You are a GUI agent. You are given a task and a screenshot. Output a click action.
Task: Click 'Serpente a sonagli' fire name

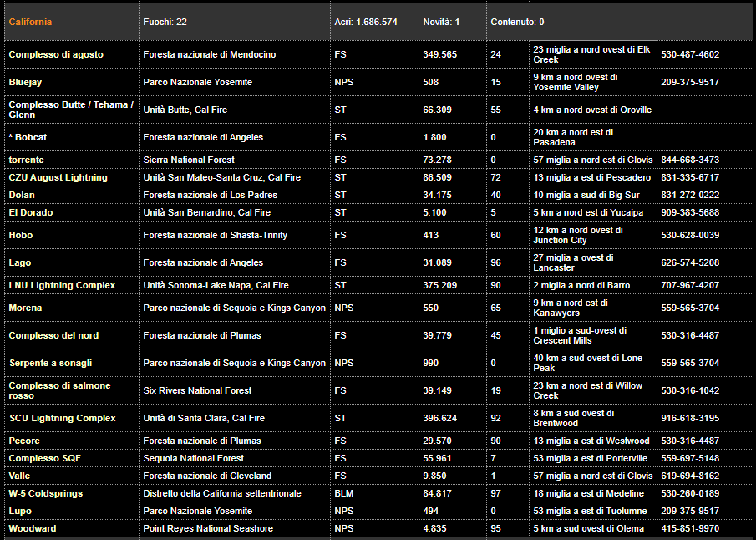(x=51, y=363)
